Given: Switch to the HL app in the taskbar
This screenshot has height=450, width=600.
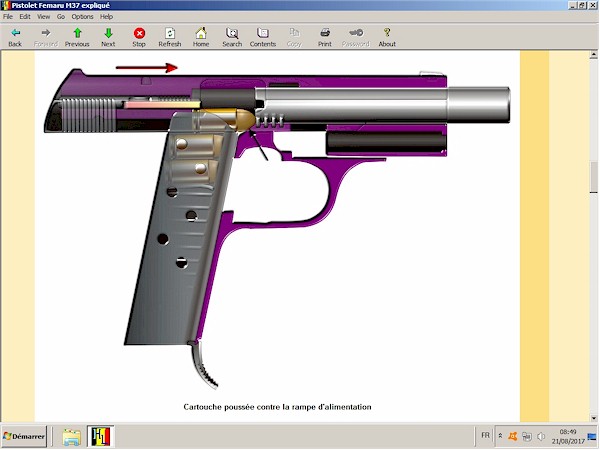Looking at the screenshot, I should (101, 437).
